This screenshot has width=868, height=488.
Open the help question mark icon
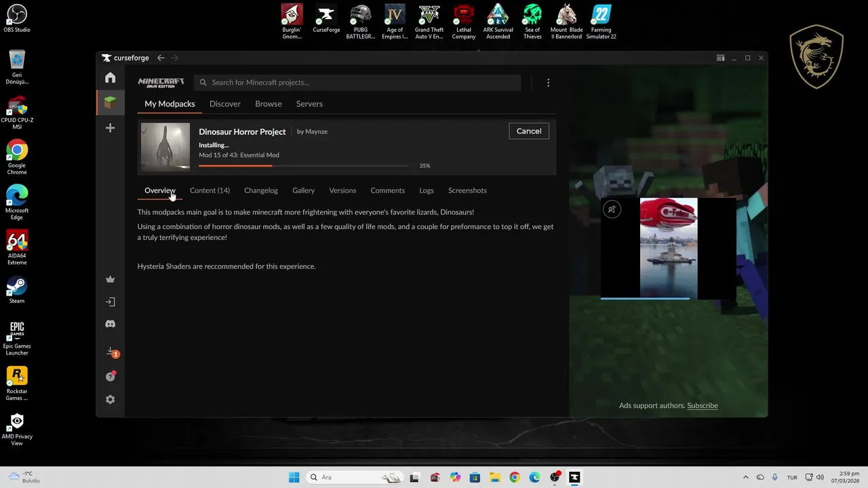coord(111,376)
